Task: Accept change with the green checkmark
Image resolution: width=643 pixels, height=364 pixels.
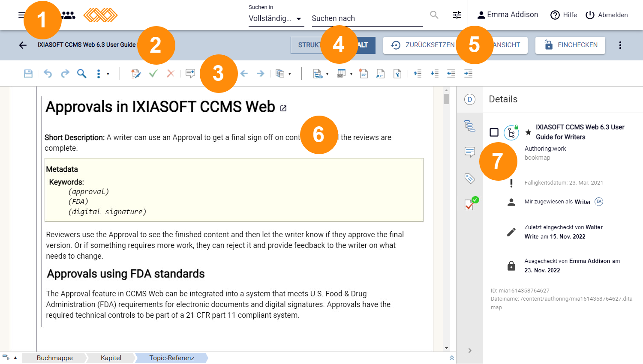Action: (x=153, y=74)
